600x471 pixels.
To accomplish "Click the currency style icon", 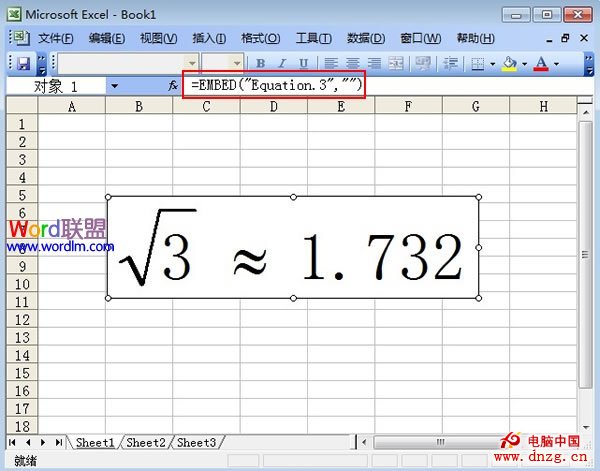I will click(423, 64).
